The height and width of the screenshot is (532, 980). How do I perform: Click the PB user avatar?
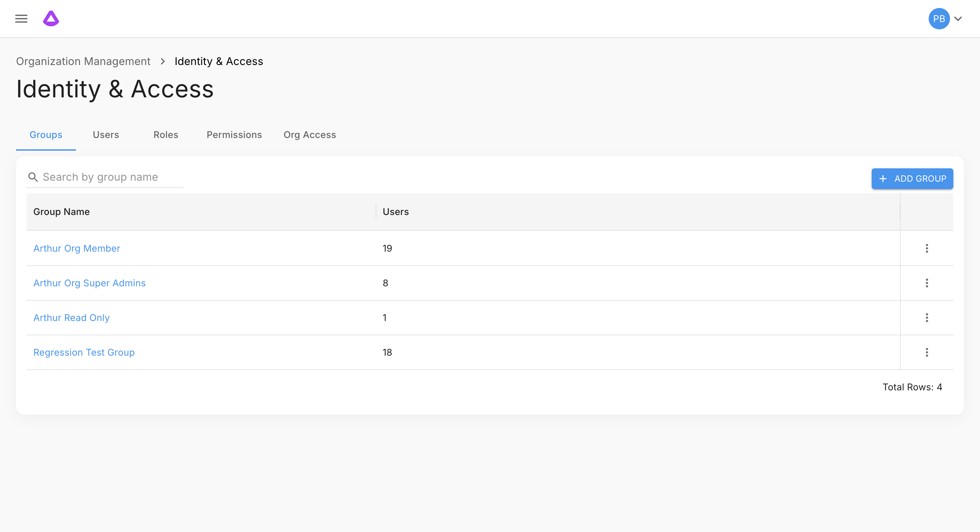pos(939,19)
